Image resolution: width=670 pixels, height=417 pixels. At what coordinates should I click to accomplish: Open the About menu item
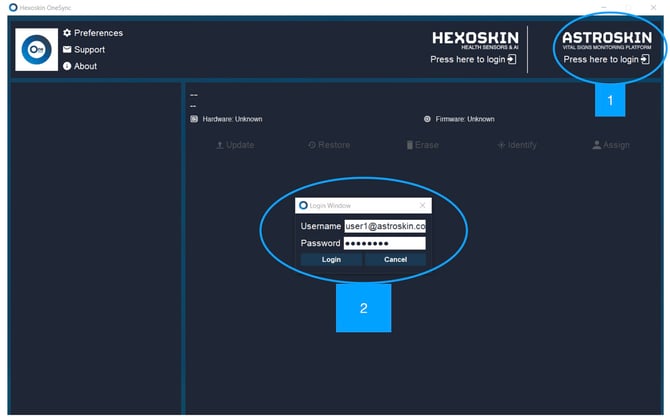[x=86, y=67]
